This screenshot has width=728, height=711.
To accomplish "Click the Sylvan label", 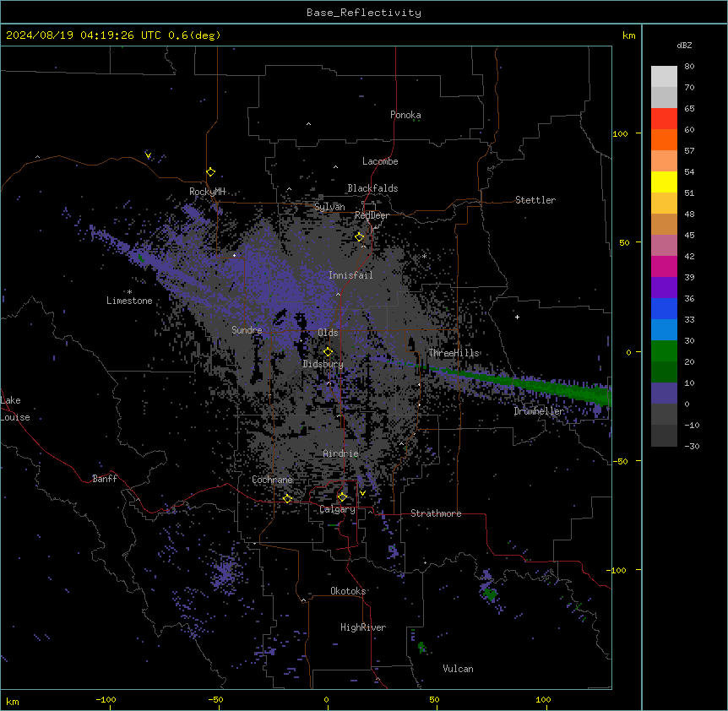I will [x=329, y=207].
